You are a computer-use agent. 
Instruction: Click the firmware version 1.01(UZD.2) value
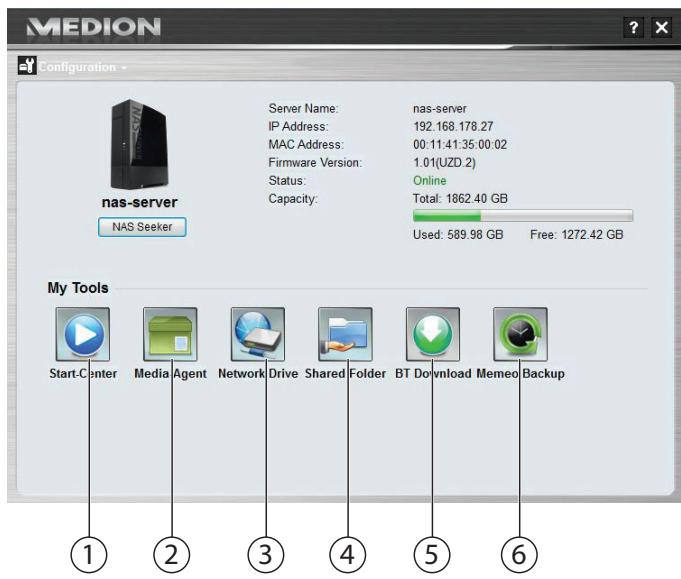(444, 163)
